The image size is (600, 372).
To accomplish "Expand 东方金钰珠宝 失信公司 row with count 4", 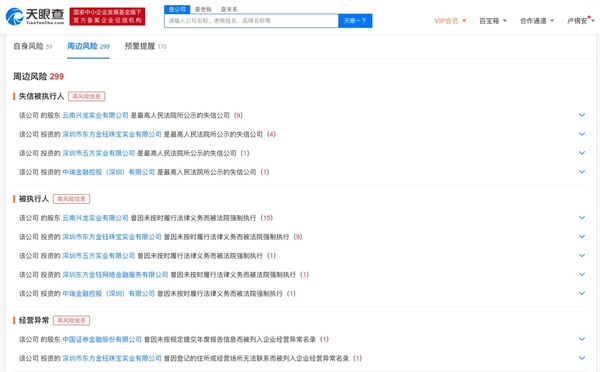I will point(582,134).
